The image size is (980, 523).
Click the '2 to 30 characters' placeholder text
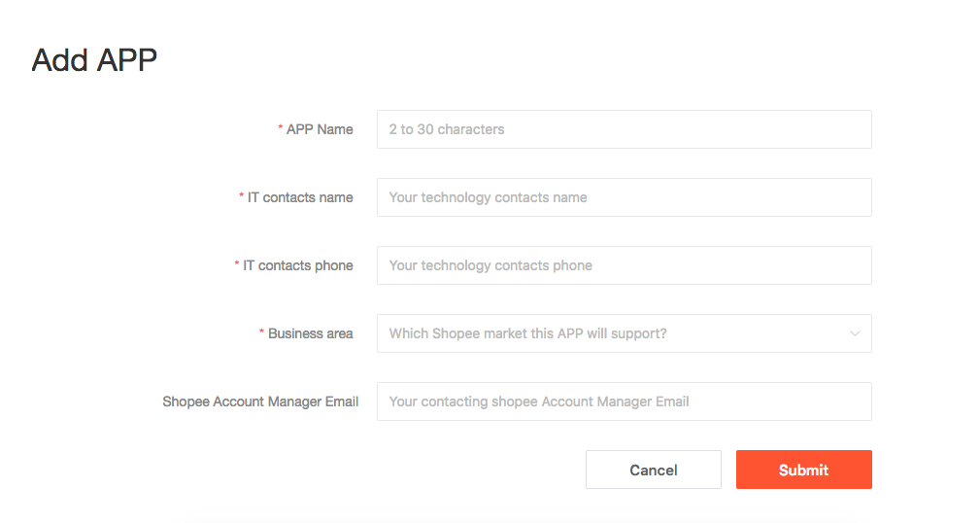(446, 129)
